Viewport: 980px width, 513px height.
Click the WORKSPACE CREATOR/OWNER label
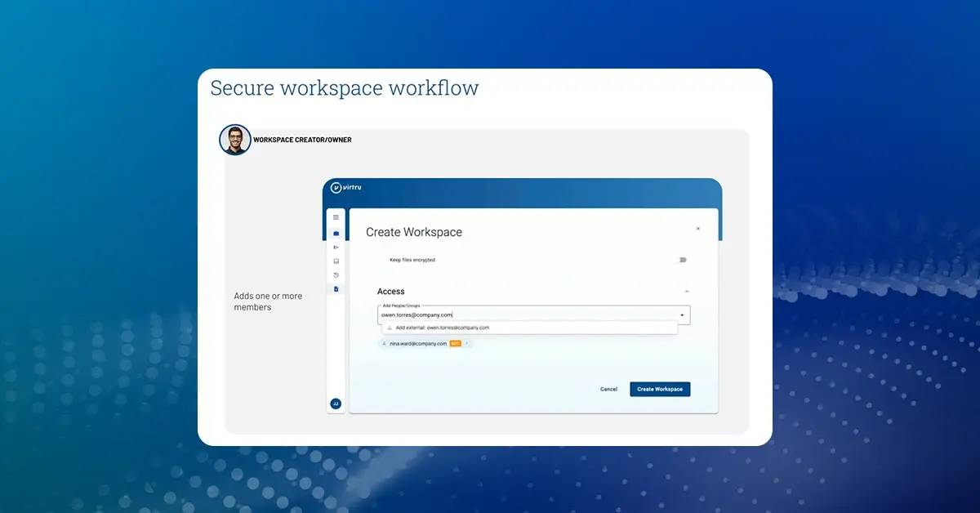pyautogui.click(x=302, y=140)
